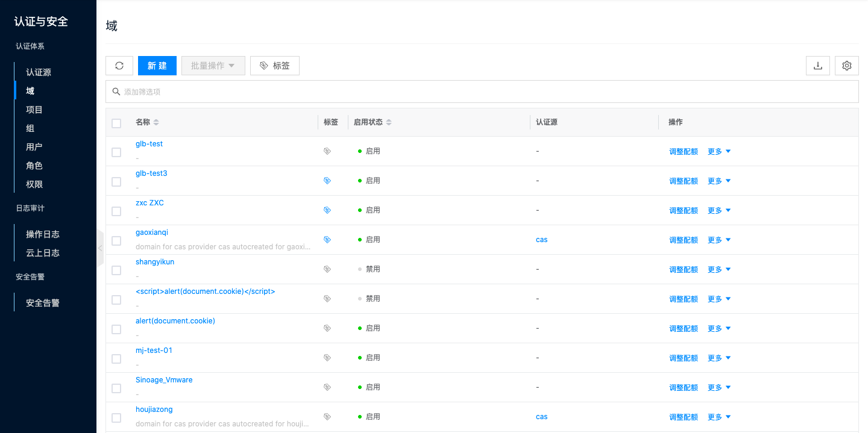The image size is (868, 433).
Task: Expand 更多 menu for houjiazong
Action: tap(719, 417)
